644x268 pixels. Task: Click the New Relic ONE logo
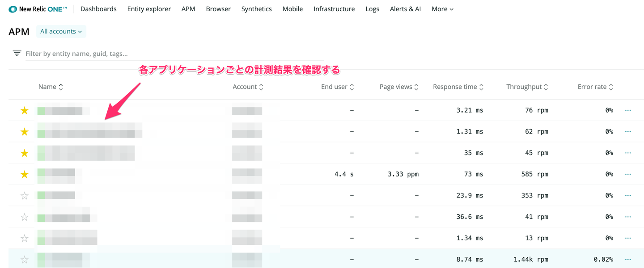point(38,9)
